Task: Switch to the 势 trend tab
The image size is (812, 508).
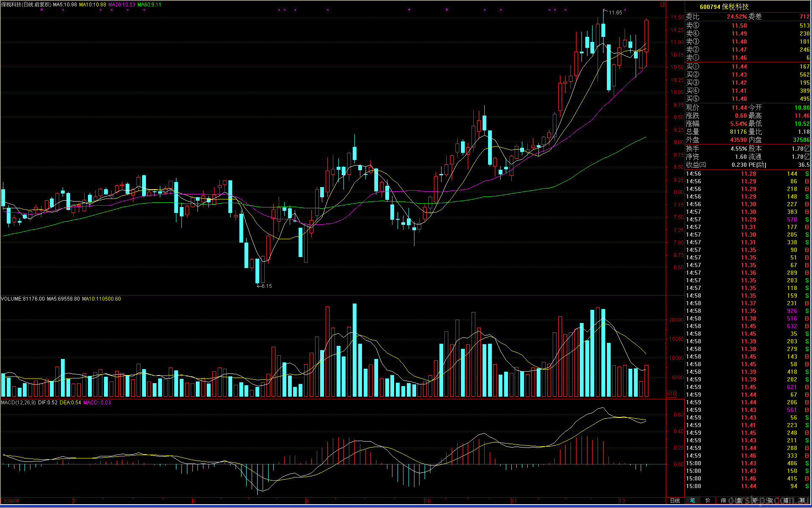Action: click(755, 500)
